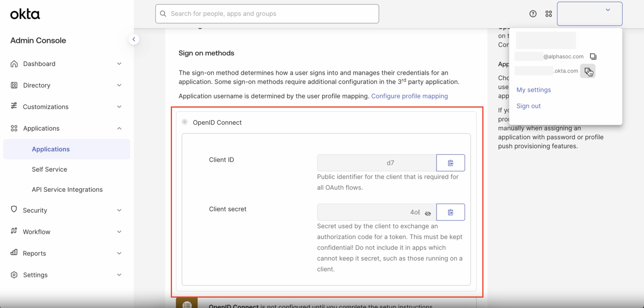Open My settings link
The image size is (644, 308).
(x=533, y=90)
